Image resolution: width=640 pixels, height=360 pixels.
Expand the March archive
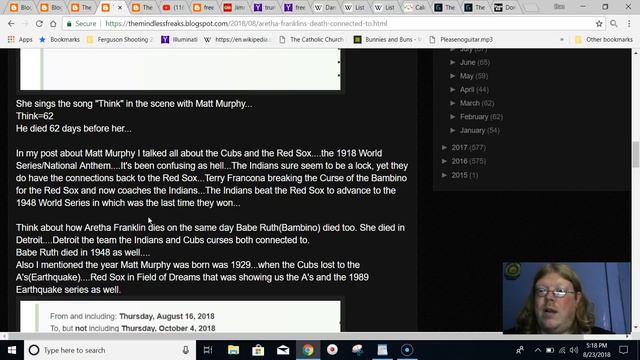[x=453, y=103]
